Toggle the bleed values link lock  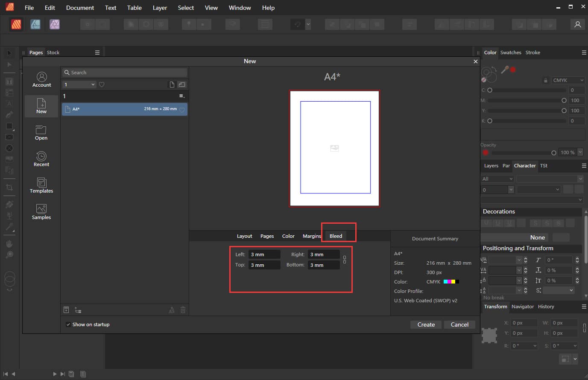click(345, 260)
